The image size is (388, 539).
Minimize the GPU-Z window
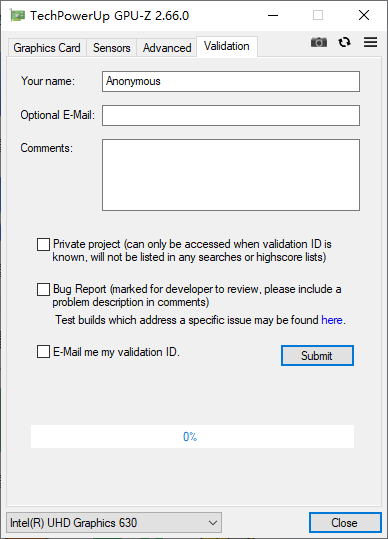point(273,15)
